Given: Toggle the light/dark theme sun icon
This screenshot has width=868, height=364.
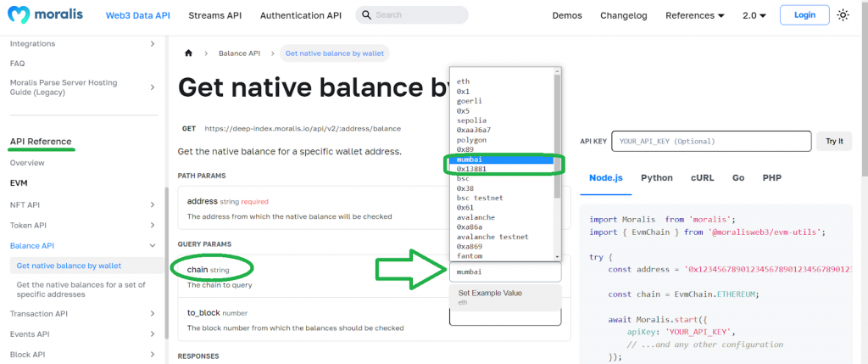Looking at the screenshot, I should [843, 15].
